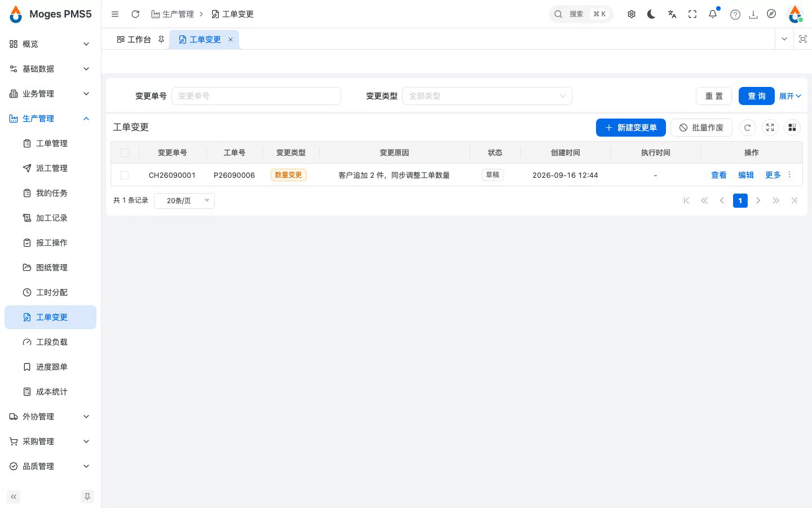
Task: Check the select-all header checkbox
Action: point(125,153)
